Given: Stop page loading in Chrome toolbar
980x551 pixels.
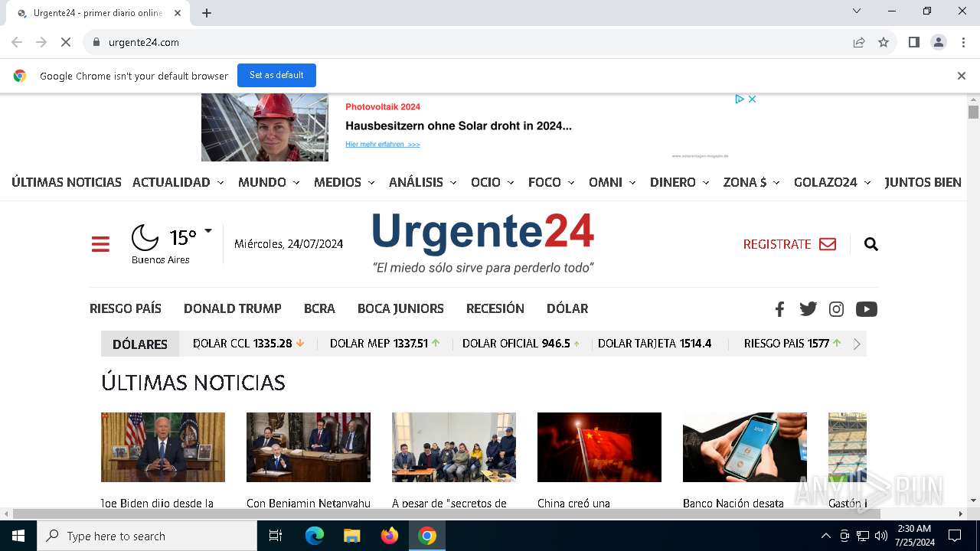Looking at the screenshot, I should (x=66, y=42).
